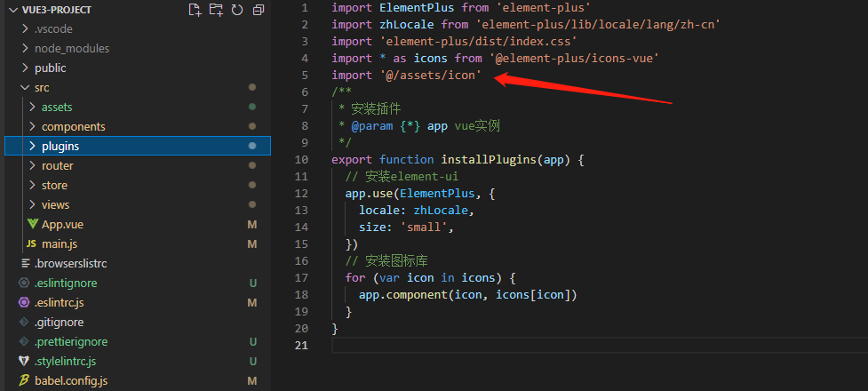868x391 pixels.
Task: Expand the node_modules folder chevron
Action: [25, 48]
